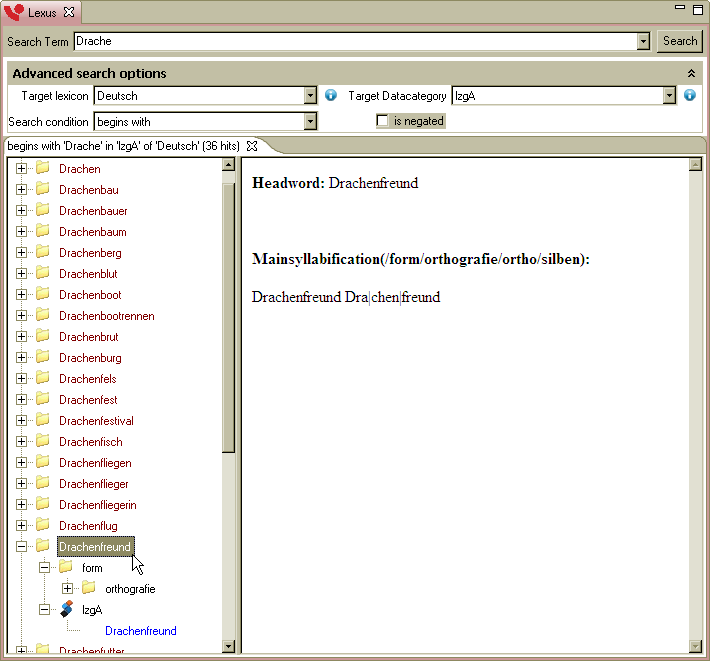Click the orthografie folder icon
Viewport: 710px width, 661px height.
coord(89,588)
